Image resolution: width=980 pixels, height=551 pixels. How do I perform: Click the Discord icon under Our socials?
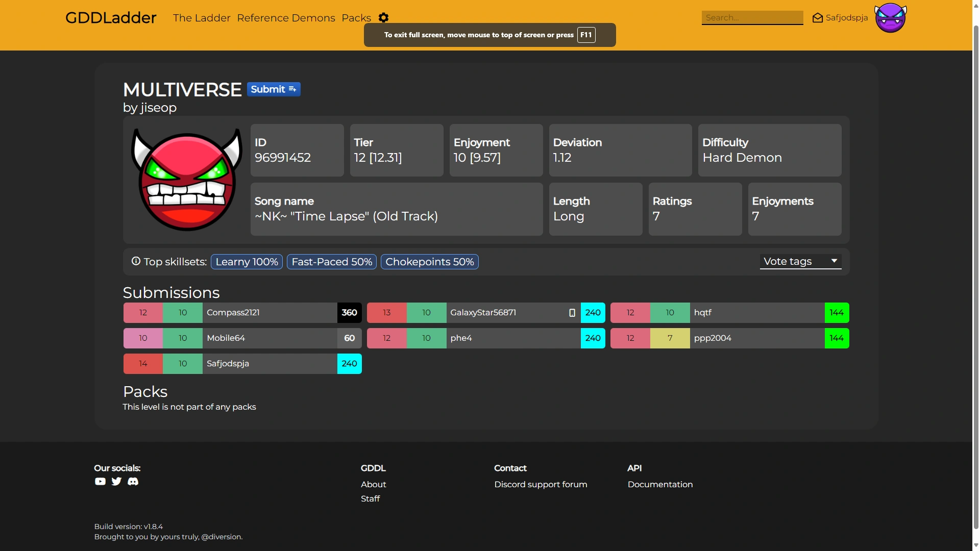[133, 481]
